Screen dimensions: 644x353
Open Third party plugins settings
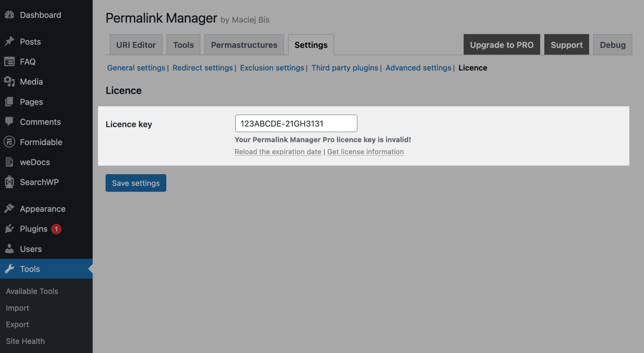(345, 67)
